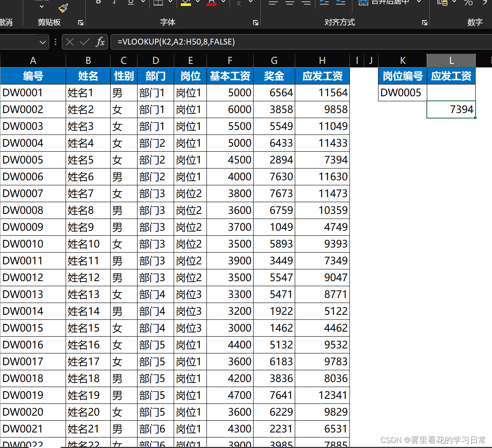Click bonus value 7641 in column G
This screenshot has width=492, height=448.
coord(274,395)
